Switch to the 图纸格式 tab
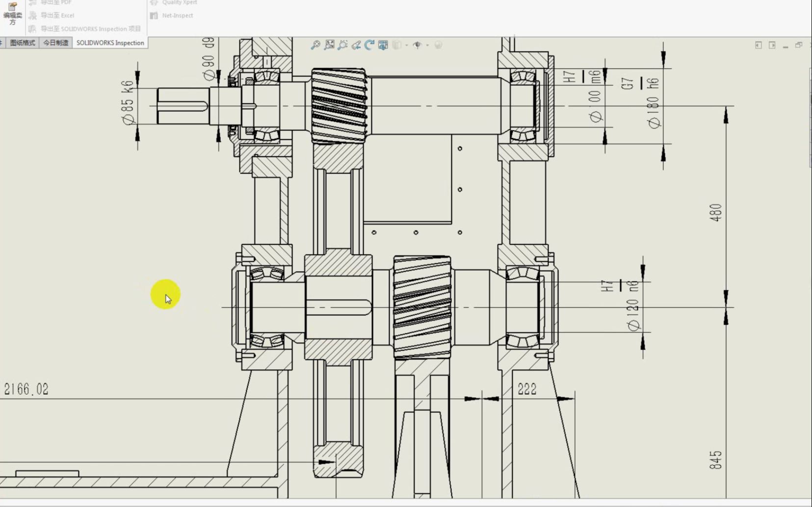 tap(23, 43)
